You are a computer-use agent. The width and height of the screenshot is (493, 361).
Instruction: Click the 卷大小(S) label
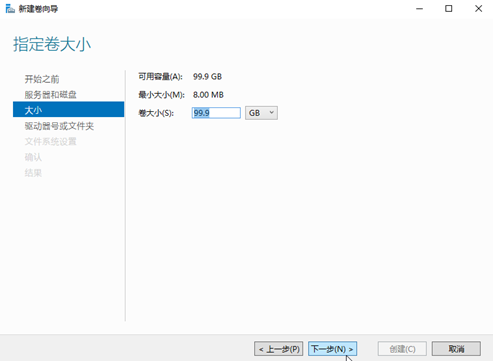coord(156,113)
